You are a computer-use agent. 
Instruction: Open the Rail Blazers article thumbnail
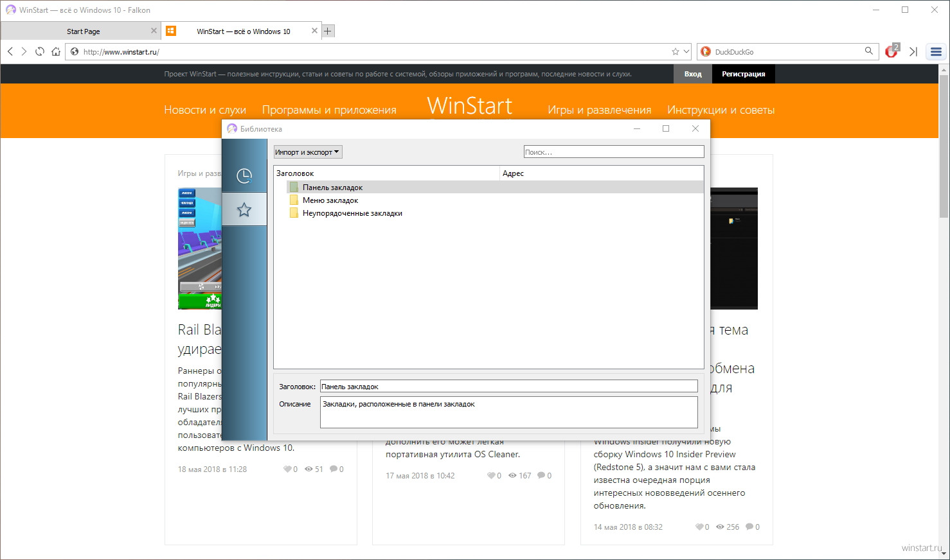200,248
